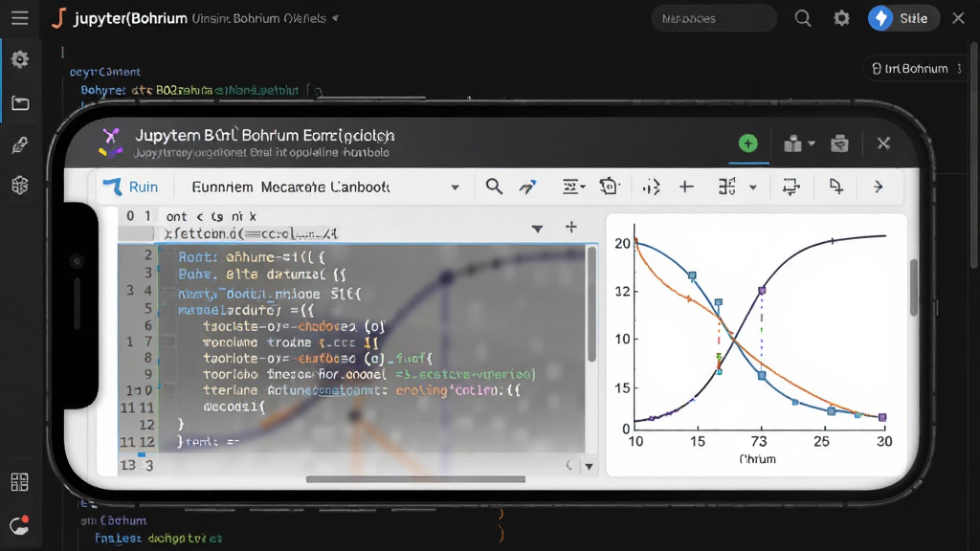Select the pen tool in left sidebar
Screen dimensions: 980x551
click(x=20, y=145)
